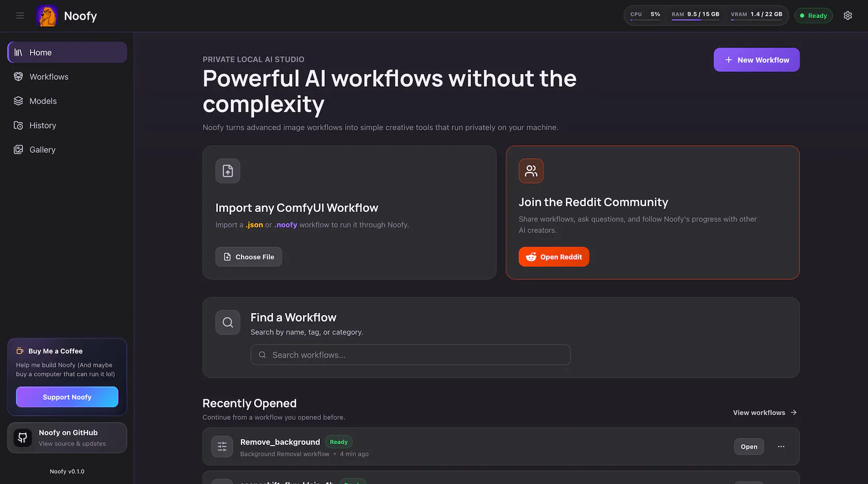Click the Ready status indicator
The image size is (868, 484).
[x=813, y=16]
